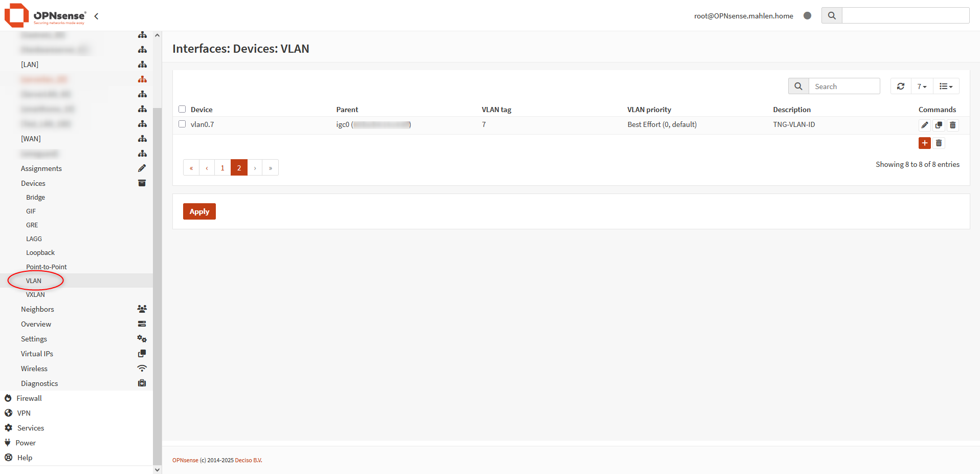980x474 pixels.
Task: Open the VXLAN devices page
Action: pos(35,295)
